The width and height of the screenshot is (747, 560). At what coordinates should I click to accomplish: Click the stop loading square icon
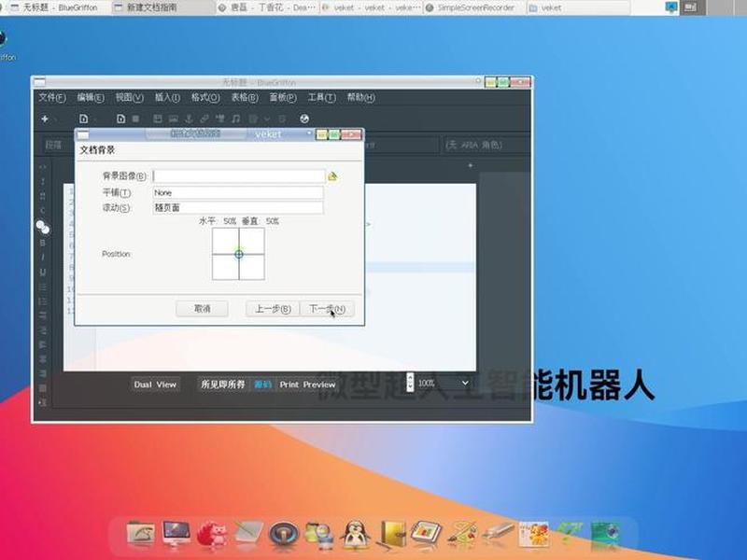(x=135, y=119)
